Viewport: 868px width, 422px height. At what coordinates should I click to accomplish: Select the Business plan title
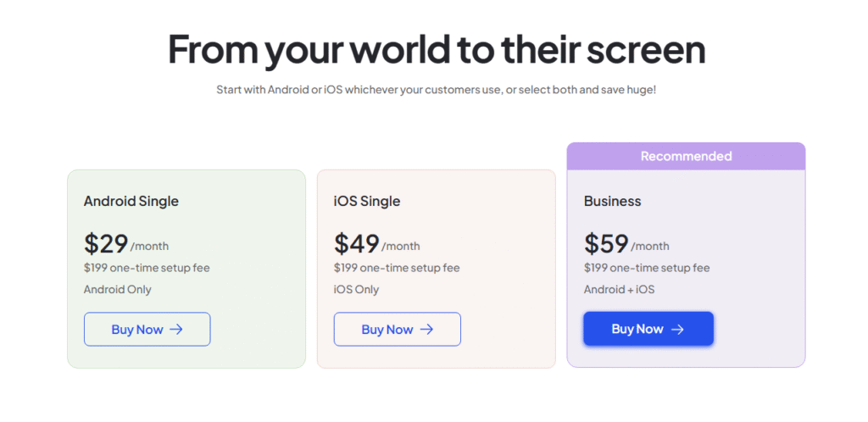click(x=613, y=202)
